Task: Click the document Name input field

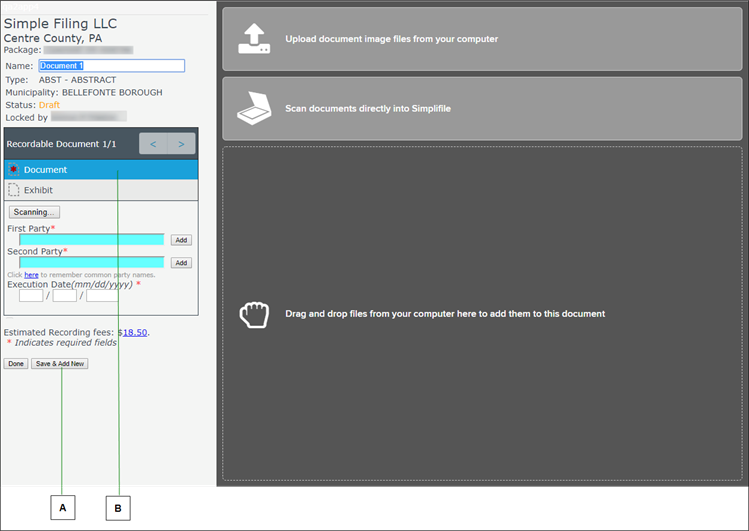Action: pyautogui.click(x=111, y=65)
